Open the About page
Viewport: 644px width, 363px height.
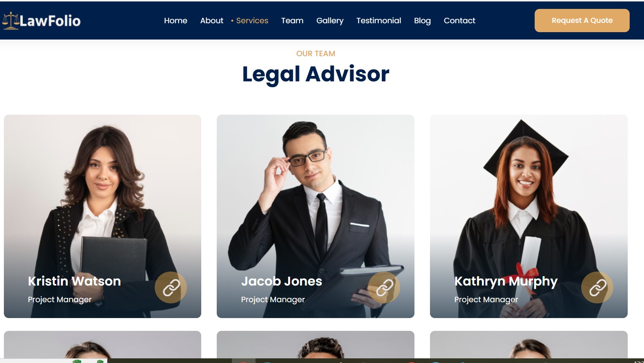tap(212, 21)
